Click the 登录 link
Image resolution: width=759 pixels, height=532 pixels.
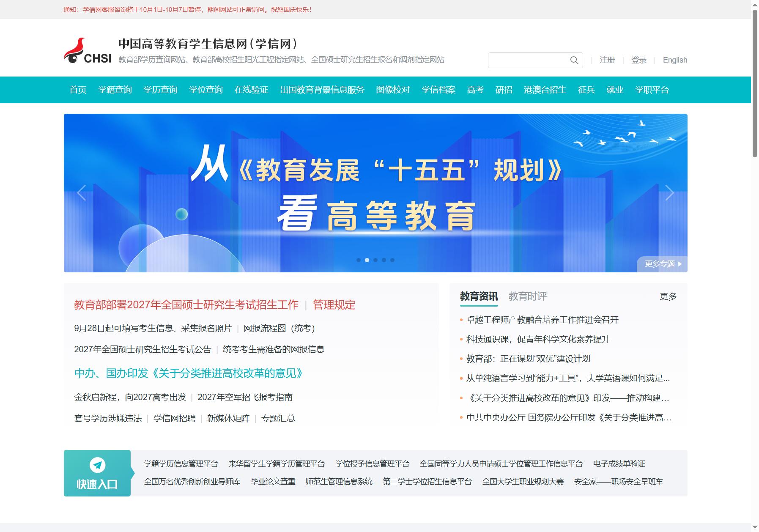(x=639, y=60)
